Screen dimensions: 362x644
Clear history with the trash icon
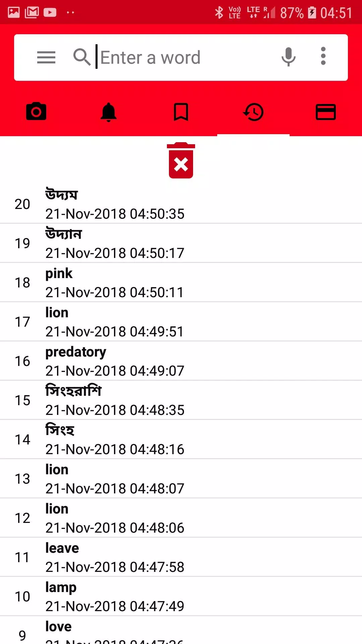[181, 161]
